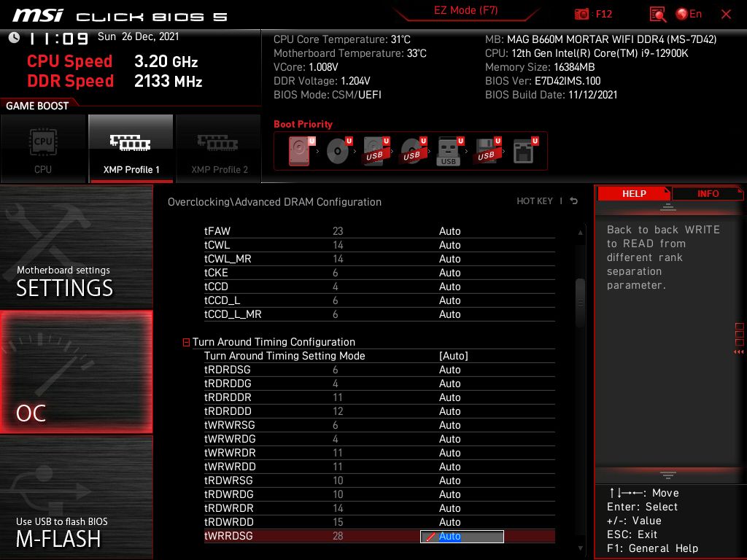Select the tRDRDDD timing row
The height and width of the screenshot is (560, 747).
[379, 411]
